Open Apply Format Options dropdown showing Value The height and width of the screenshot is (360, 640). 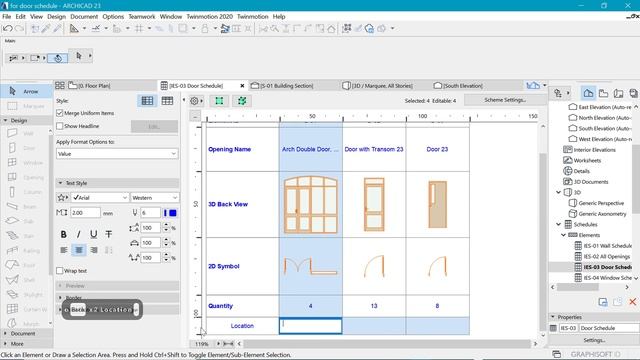click(x=117, y=154)
